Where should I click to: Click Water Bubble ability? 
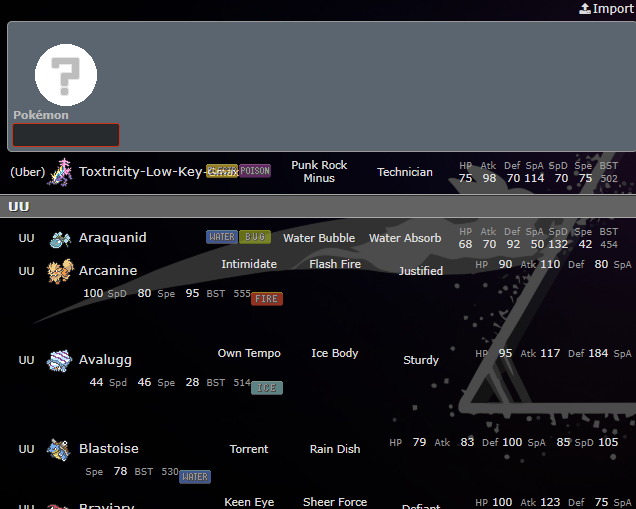319,238
